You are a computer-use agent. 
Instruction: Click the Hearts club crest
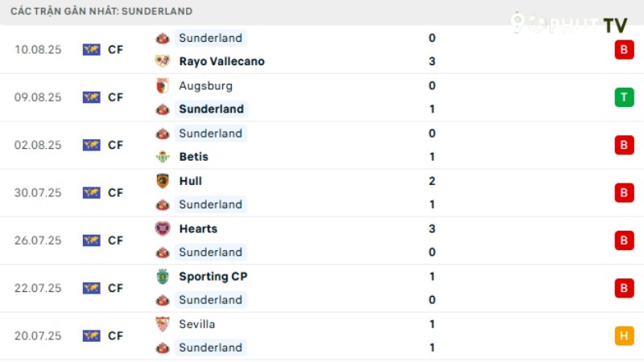(163, 228)
